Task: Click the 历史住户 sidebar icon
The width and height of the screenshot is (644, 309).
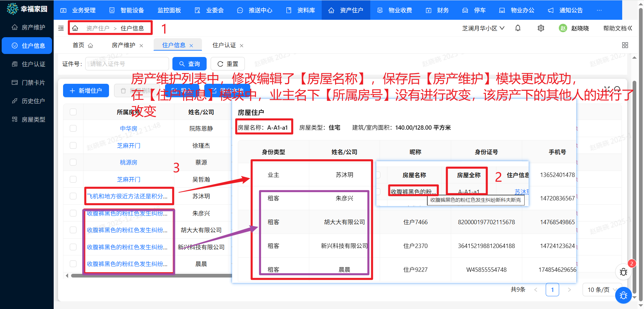Action: pos(15,101)
